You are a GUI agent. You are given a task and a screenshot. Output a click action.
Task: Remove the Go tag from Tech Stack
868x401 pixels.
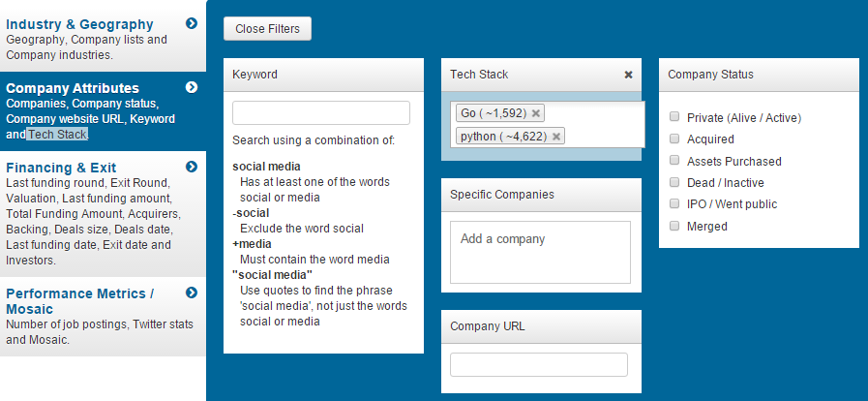click(x=536, y=113)
